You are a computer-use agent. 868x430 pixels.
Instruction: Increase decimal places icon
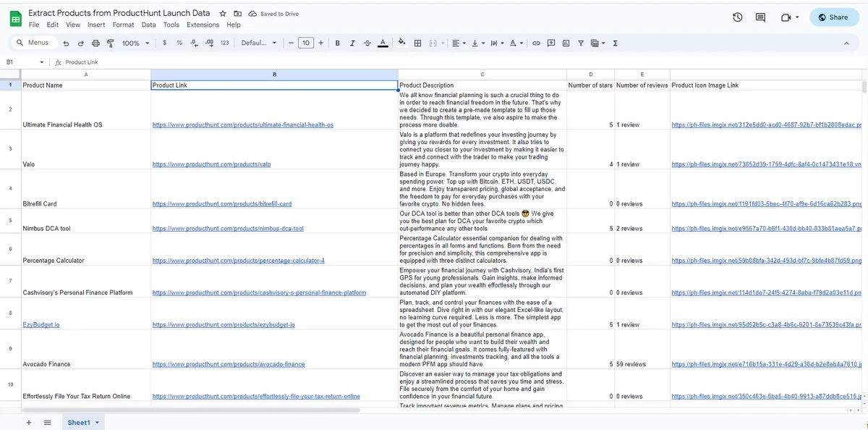click(210, 43)
